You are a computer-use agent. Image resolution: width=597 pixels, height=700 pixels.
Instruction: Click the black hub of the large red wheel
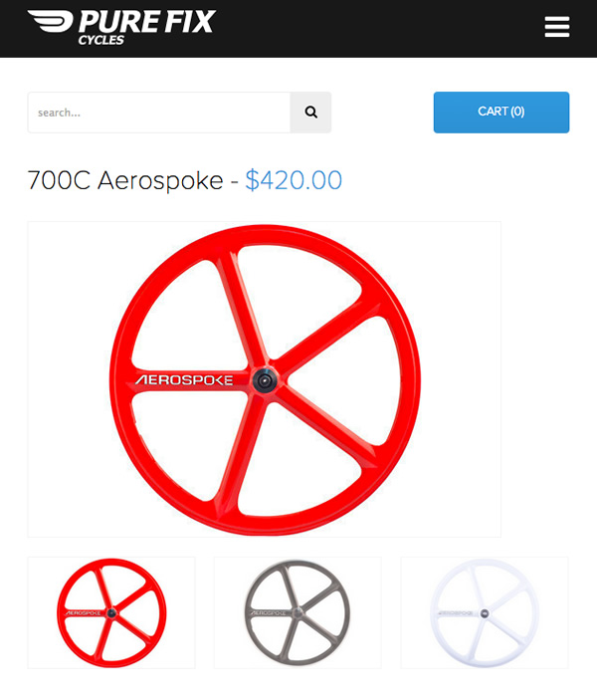point(265,380)
